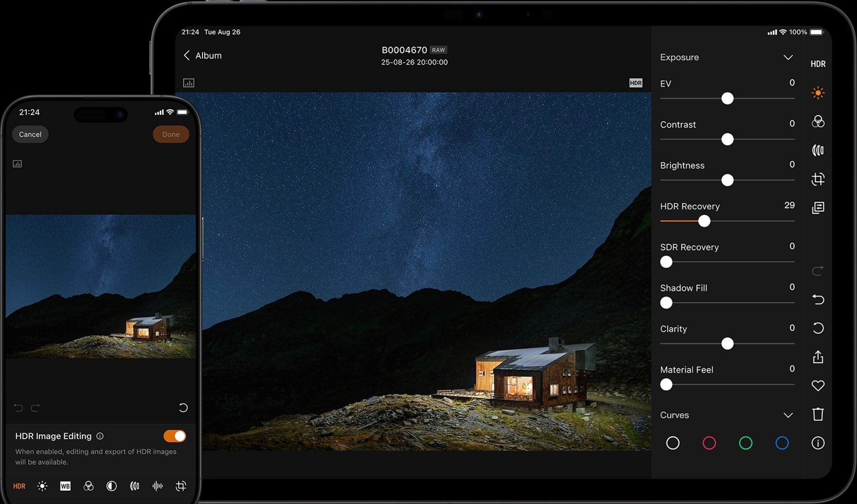Toggle HDR Image Editing switch off
This screenshot has width=857, height=504.
(x=175, y=436)
